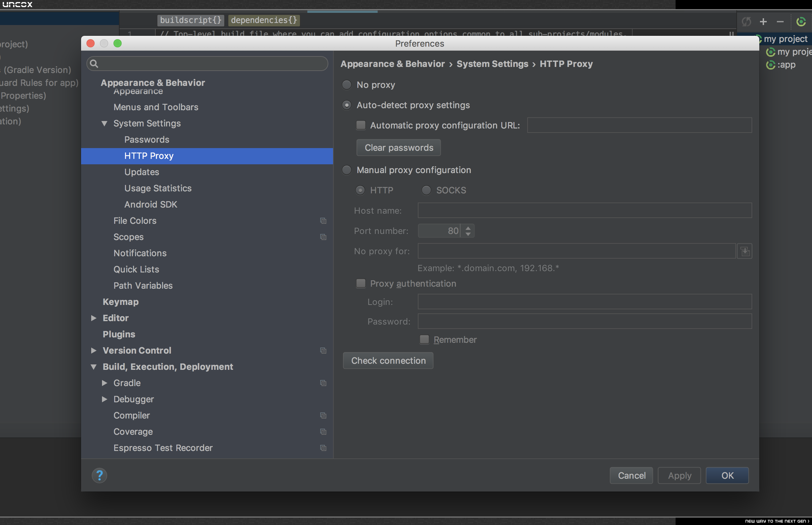The height and width of the screenshot is (525, 812).
Task: Open Compiler settings
Action: point(131,415)
